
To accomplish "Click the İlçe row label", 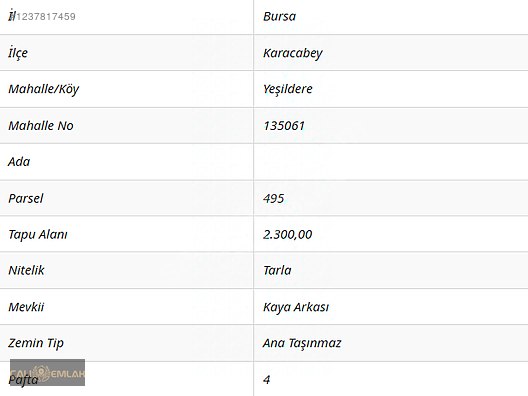I will [x=18, y=53].
